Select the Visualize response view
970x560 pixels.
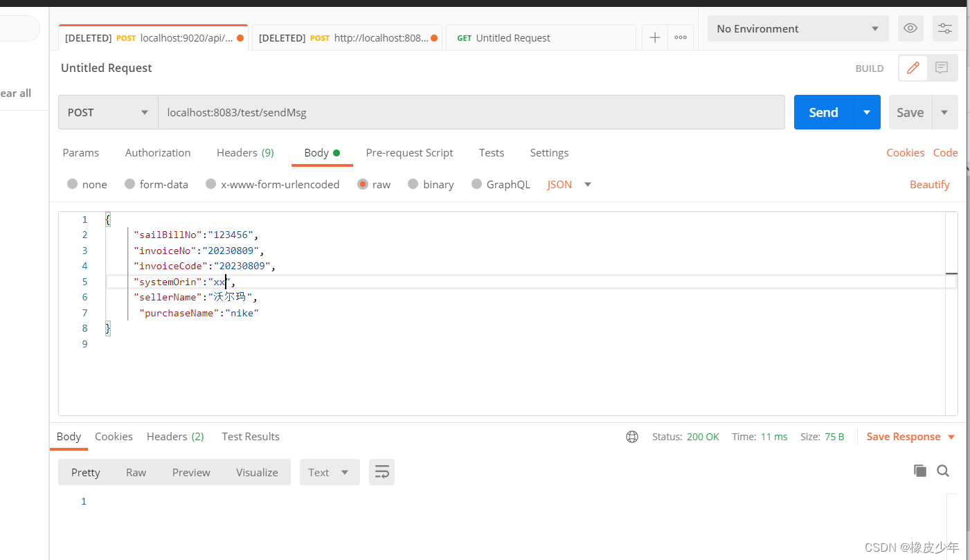click(x=257, y=472)
